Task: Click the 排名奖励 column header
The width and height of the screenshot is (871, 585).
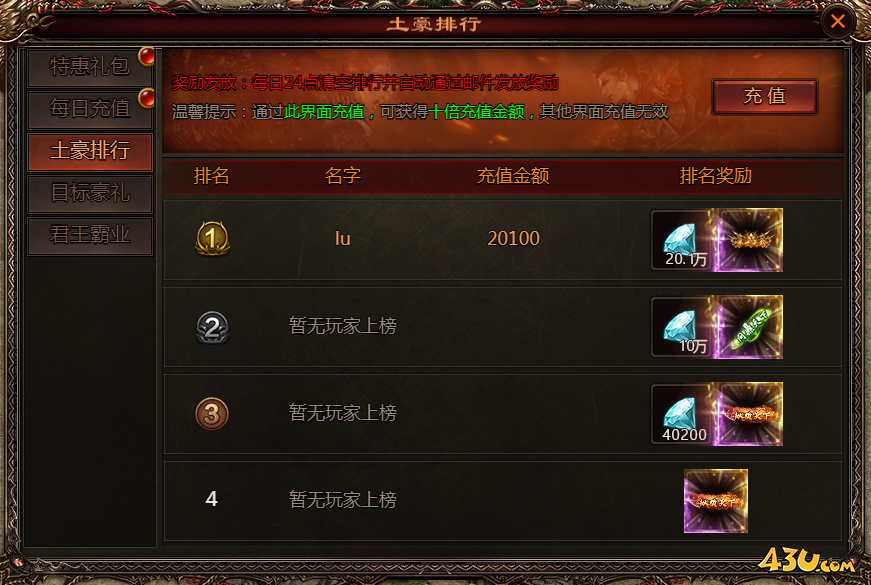Action: 715,176
